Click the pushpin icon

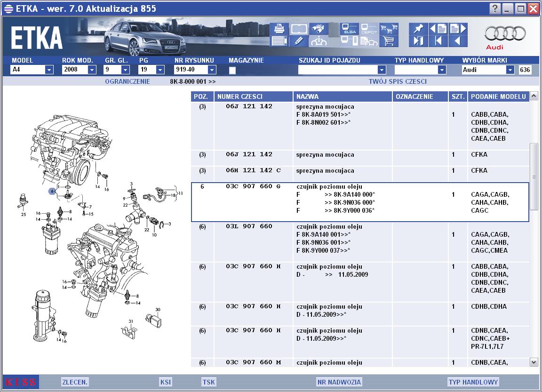click(x=418, y=29)
